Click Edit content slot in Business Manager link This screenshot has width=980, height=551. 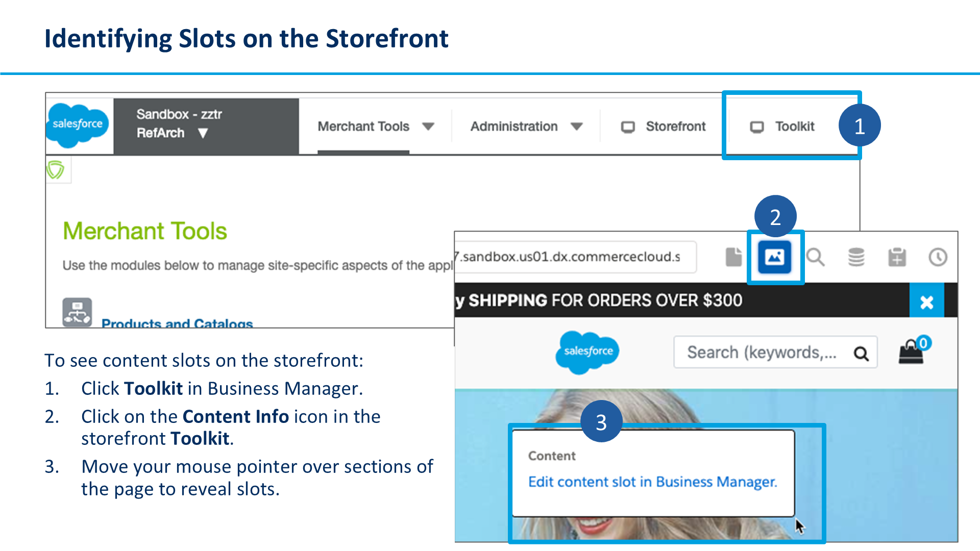[x=652, y=482]
